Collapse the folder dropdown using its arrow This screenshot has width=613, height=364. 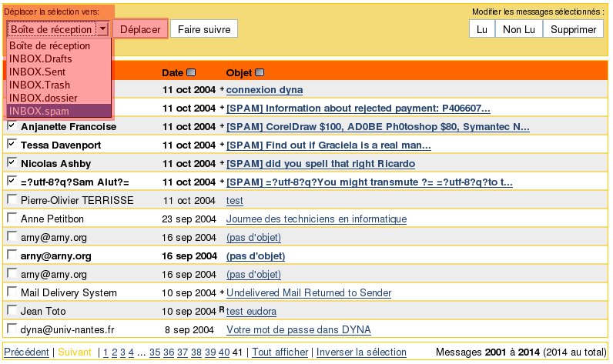click(102, 29)
